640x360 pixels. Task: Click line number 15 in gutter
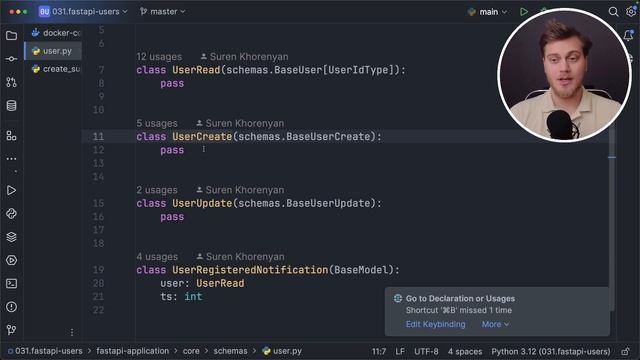98,203
